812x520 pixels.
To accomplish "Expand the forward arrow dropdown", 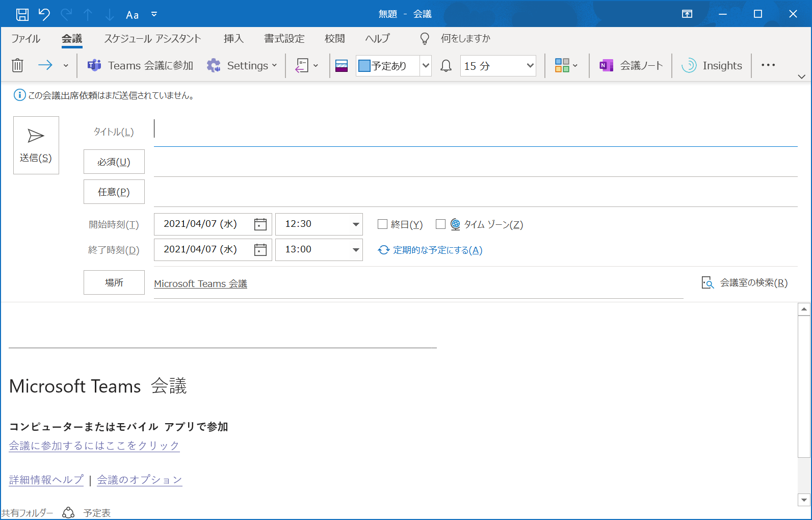I will pos(66,65).
